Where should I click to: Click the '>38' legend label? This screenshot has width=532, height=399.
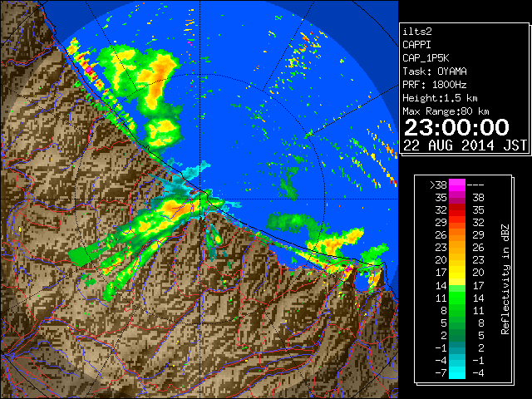pyautogui.click(x=438, y=185)
